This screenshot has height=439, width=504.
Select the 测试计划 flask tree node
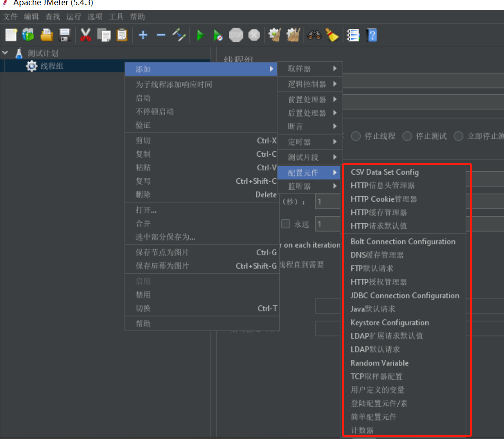[42, 53]
